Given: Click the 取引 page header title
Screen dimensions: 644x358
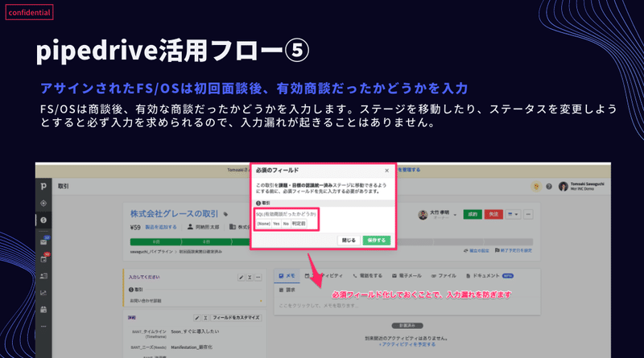Looking at the screenshot, I should [x=64, y=187].
